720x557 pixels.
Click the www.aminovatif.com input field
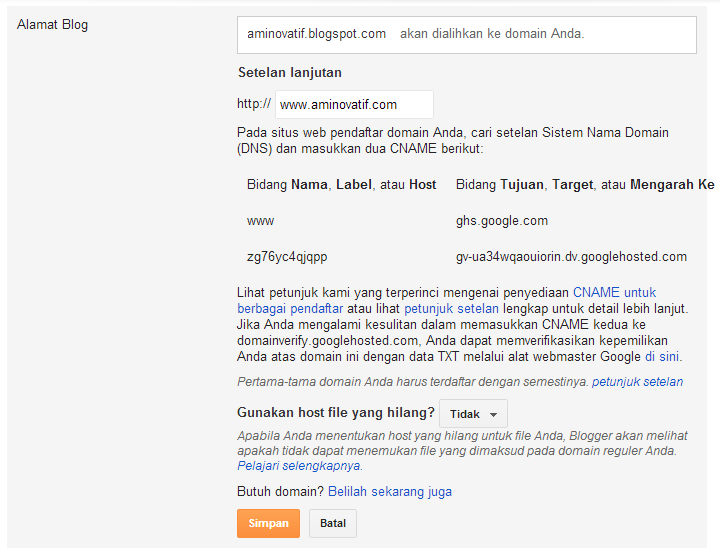click(354, 104)
